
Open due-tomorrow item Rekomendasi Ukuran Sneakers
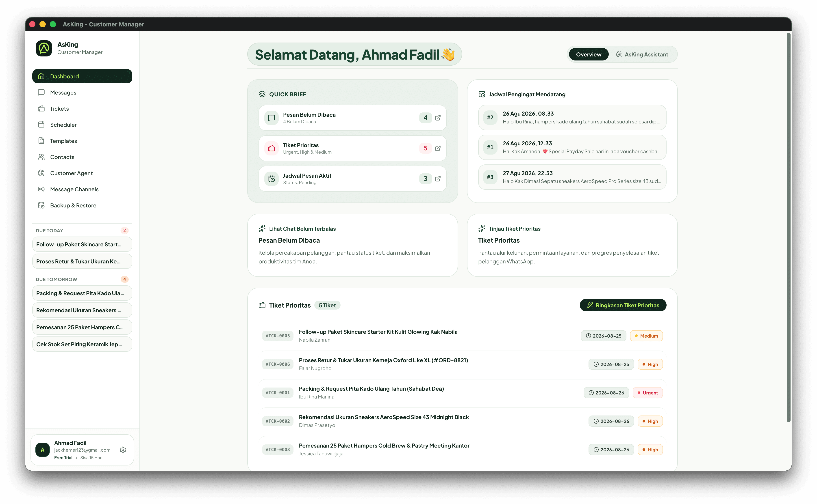pyautogui.click(x=82, y=310)
